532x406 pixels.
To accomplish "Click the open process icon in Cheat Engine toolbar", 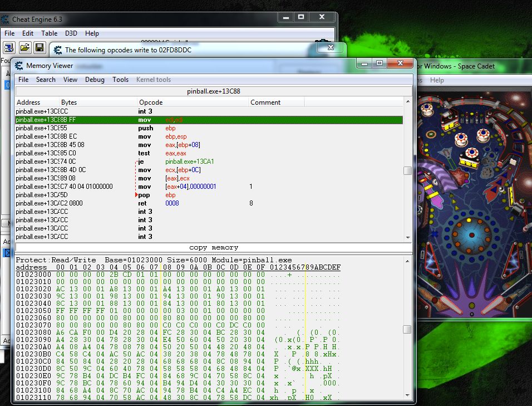I will (x=9, y=47).
